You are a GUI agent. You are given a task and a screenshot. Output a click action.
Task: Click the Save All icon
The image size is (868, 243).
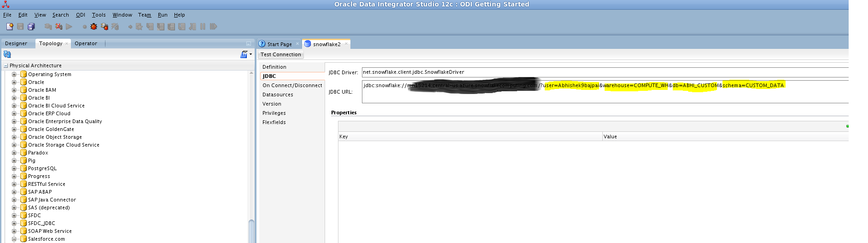click(x=31, y=27)
